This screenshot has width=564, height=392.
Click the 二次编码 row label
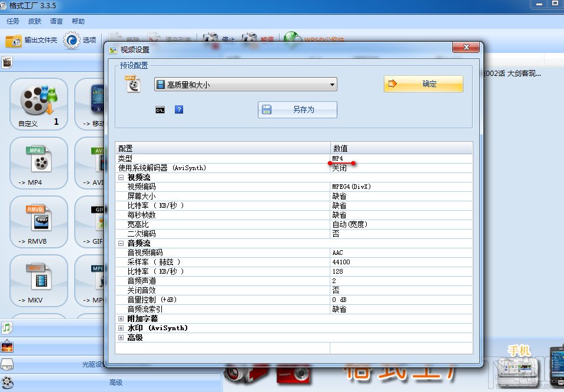141,234
